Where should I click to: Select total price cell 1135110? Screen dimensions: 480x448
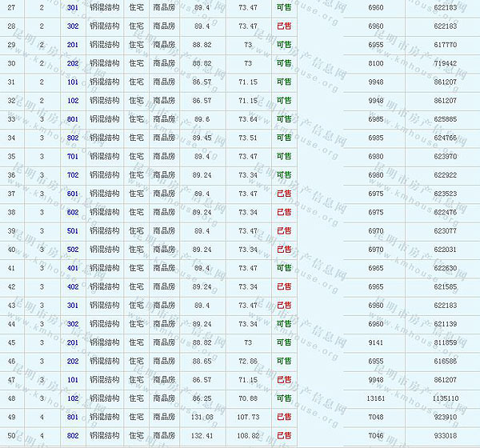(x=445, y=398)
